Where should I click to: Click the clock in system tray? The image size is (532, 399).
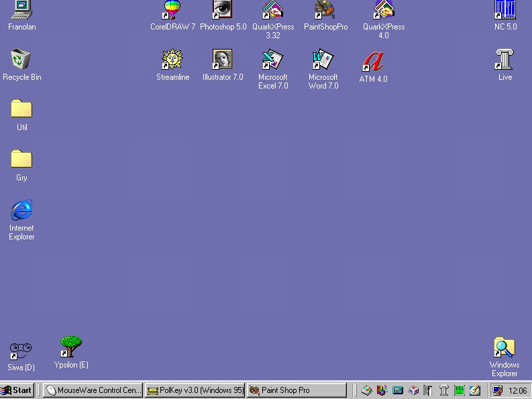517,390
